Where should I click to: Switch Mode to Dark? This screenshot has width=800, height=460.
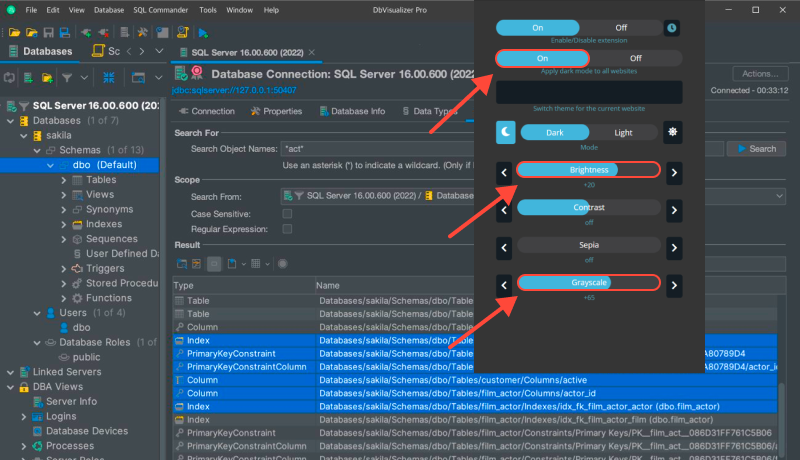tap(555, 133)
